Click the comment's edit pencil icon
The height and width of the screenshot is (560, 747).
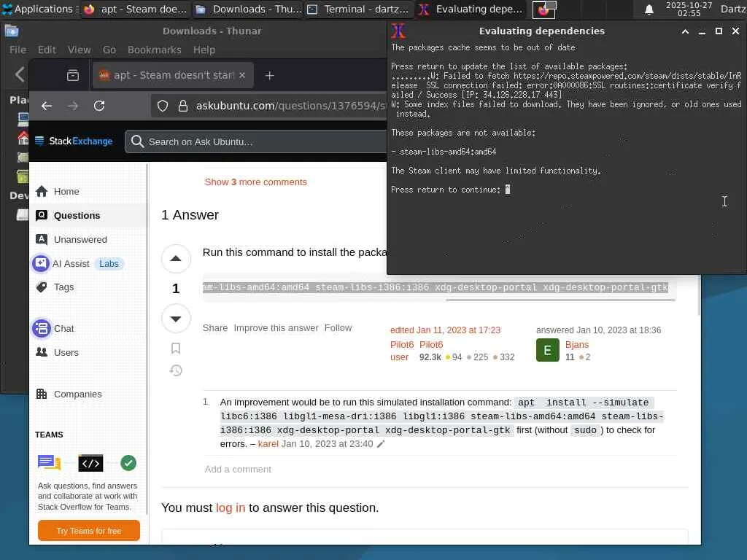[381, 444]
